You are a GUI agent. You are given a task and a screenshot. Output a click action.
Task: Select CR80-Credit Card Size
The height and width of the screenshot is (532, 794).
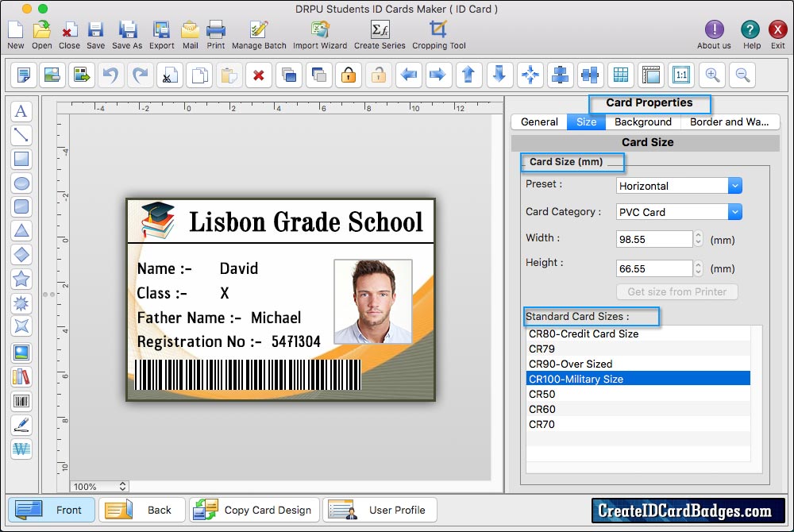[x=638, y=333]
